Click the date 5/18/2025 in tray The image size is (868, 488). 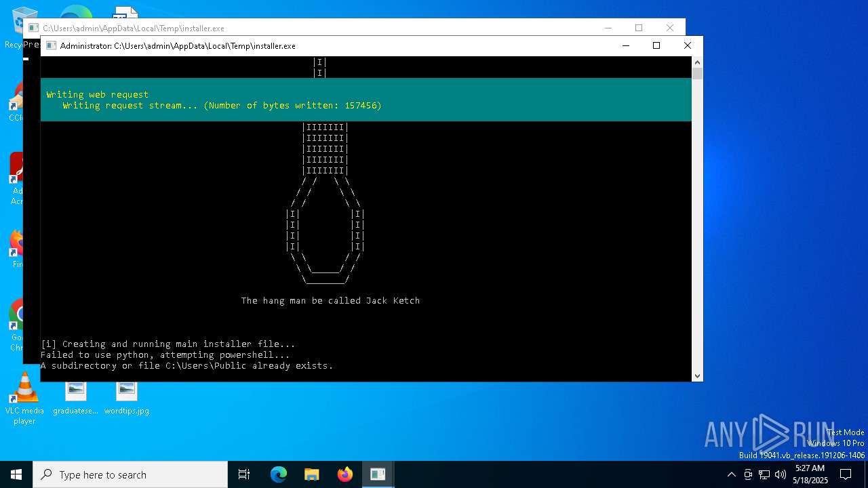[810, 480]
